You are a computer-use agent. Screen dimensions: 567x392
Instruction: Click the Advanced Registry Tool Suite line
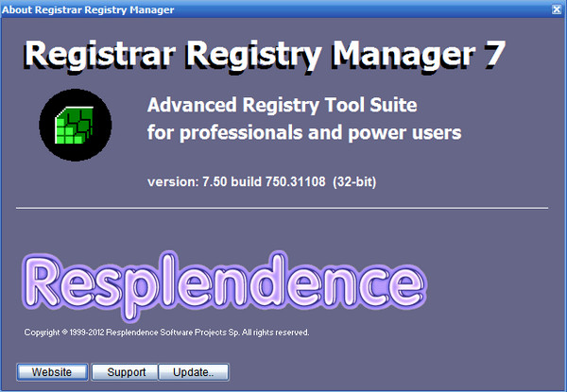[x=282, y=106]
